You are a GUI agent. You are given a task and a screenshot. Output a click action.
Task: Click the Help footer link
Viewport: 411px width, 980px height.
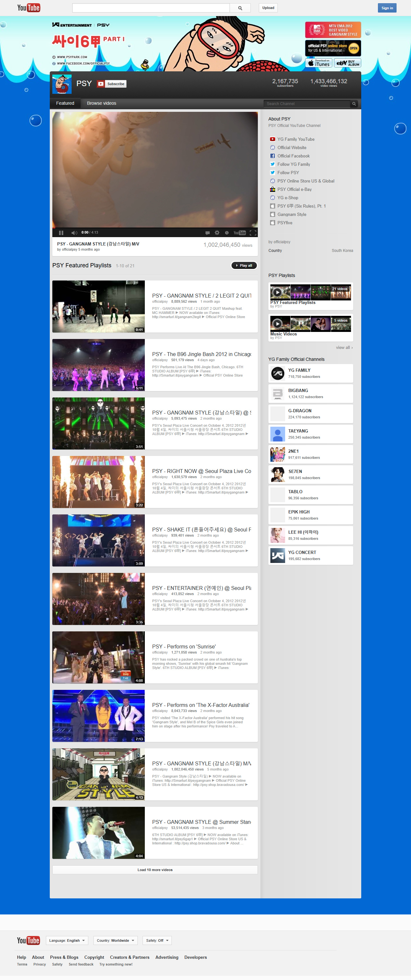22,957
